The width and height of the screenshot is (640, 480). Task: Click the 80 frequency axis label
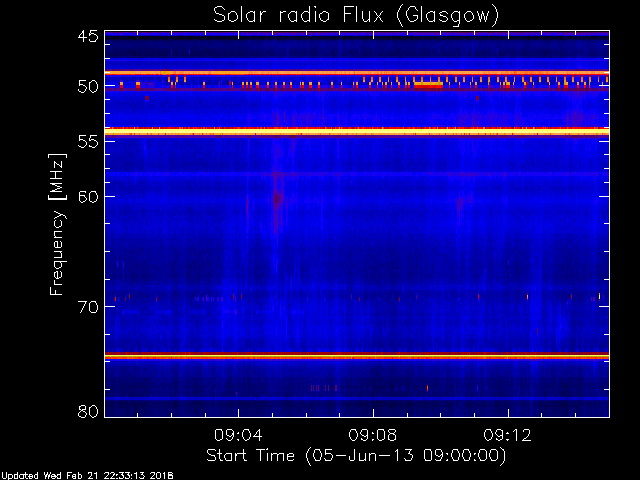pos(88,411)
